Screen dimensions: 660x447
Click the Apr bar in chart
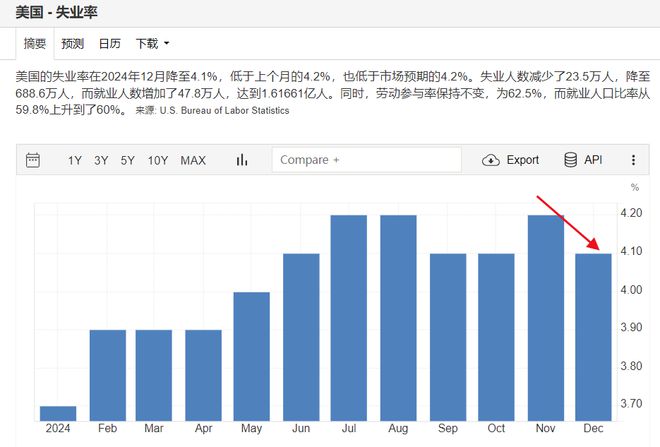point(203,375)
